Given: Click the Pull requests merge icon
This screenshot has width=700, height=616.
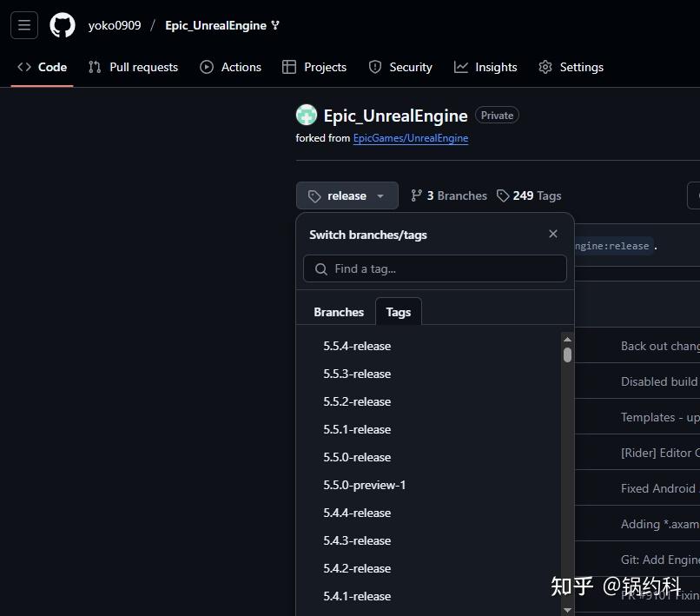Looking at the screenshot, I should [94, 67].
